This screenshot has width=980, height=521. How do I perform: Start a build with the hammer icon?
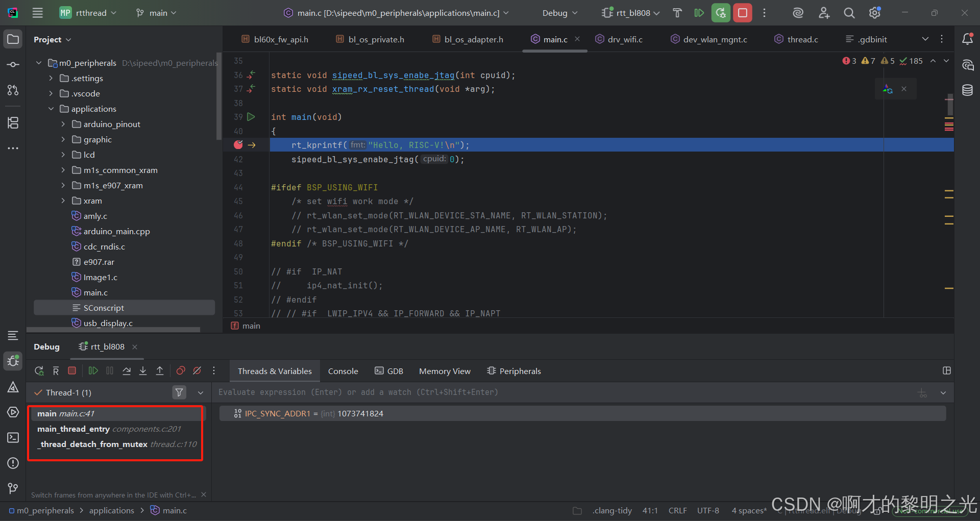(x=677, y=12)
